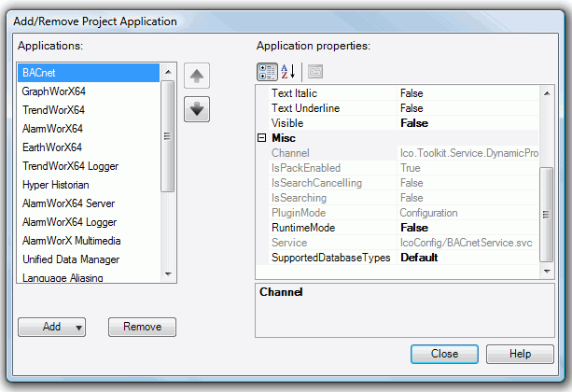572x392 pixels.
Task: Move selected application down with arrow button
Action: coord(197,109)
